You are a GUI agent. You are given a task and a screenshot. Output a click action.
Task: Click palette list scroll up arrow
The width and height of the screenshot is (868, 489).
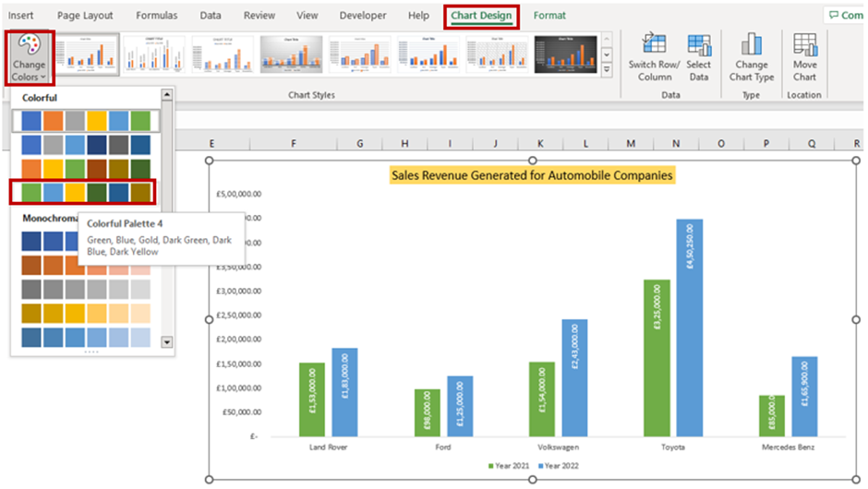[166, 95]
